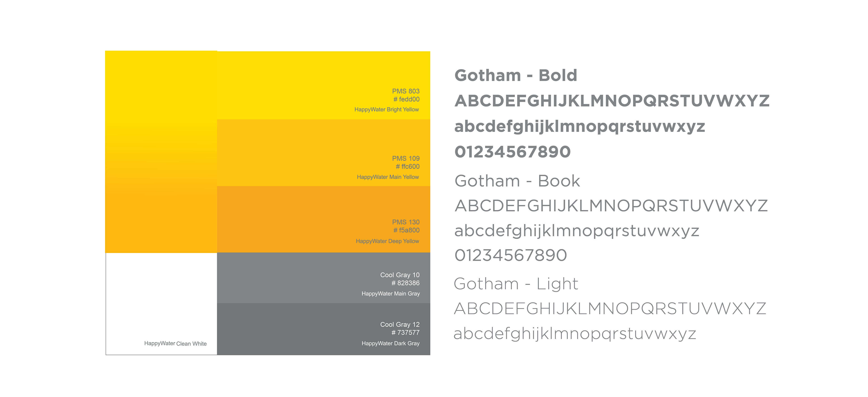Click the # fedd00 hex code

[x=406, y=99]
